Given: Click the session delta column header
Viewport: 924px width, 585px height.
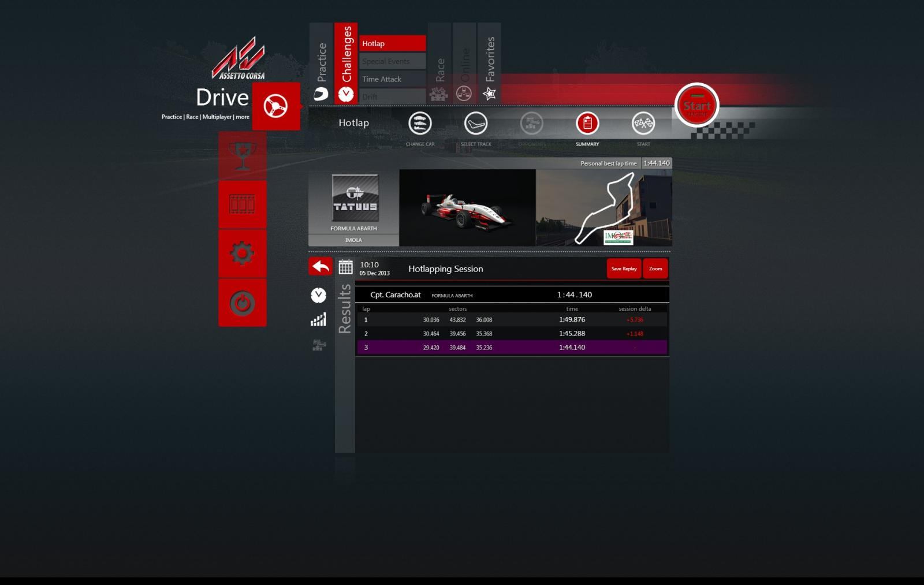Looking at the screenshot, I should coord(635,309).
